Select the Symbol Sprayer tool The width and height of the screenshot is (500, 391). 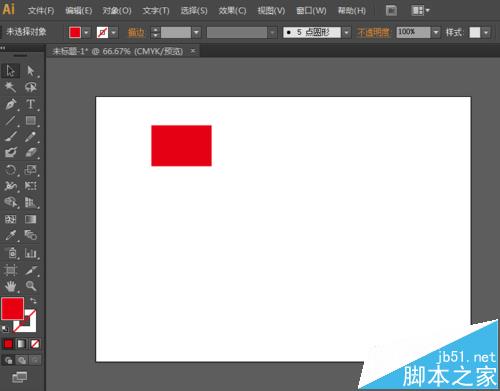click(x=12, y=253)
